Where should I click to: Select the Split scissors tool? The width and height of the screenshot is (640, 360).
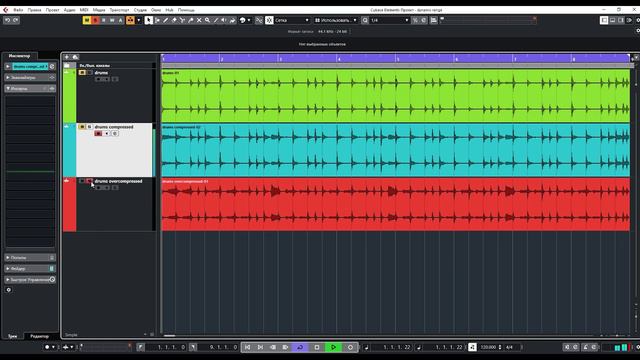click(x=182, y=20)
